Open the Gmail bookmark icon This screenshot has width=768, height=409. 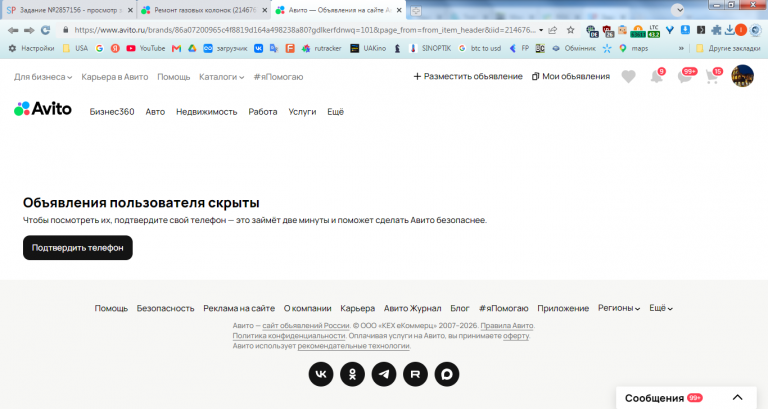[176, 48]
